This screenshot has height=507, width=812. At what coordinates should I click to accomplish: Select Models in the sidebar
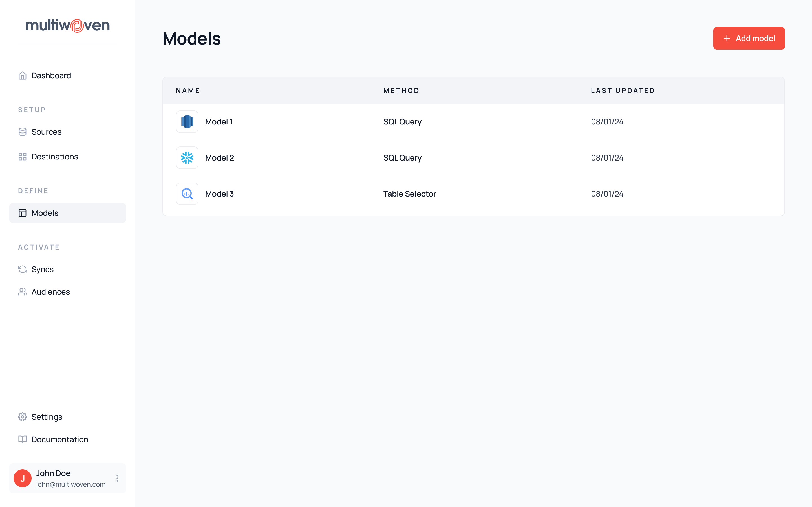click(45, 213)
